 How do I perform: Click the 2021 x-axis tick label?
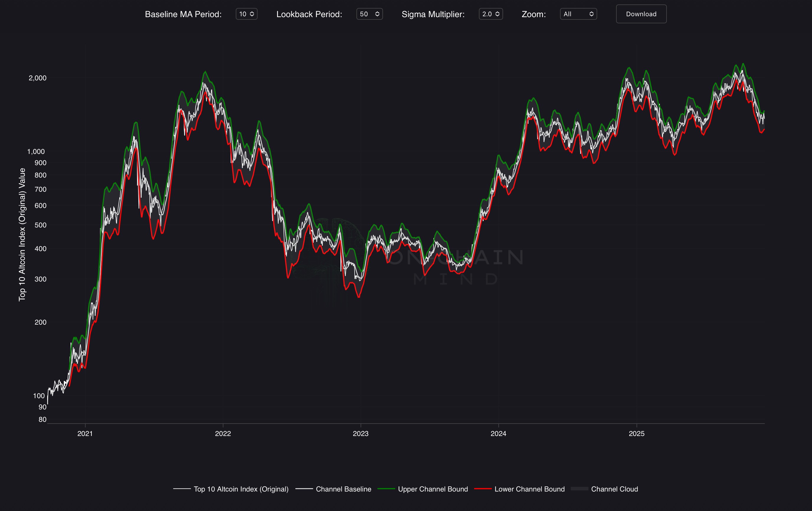pos(85,433)
